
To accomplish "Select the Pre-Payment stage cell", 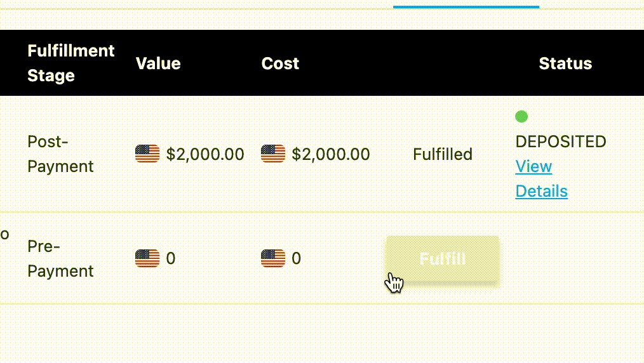I will [x=60, y=258].
